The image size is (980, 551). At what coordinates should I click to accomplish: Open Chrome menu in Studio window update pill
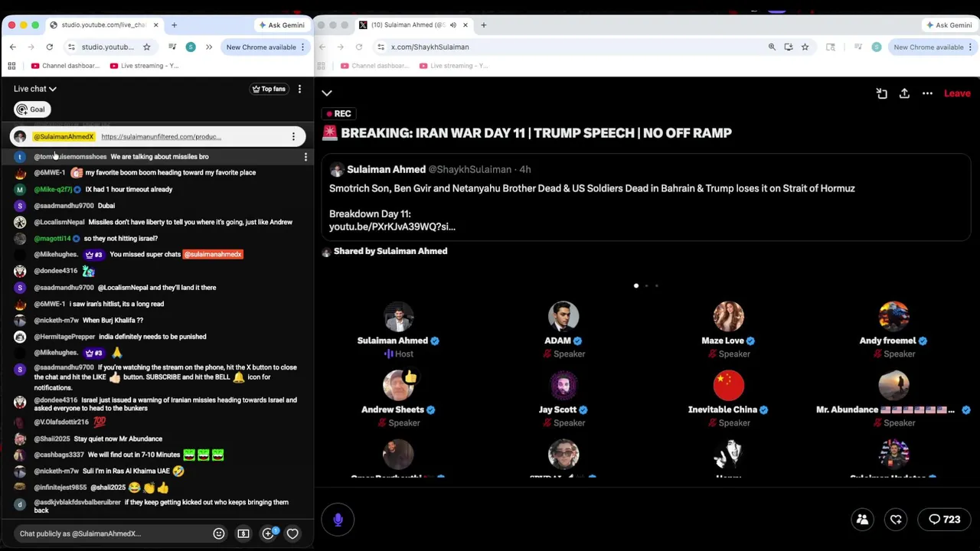302,47
